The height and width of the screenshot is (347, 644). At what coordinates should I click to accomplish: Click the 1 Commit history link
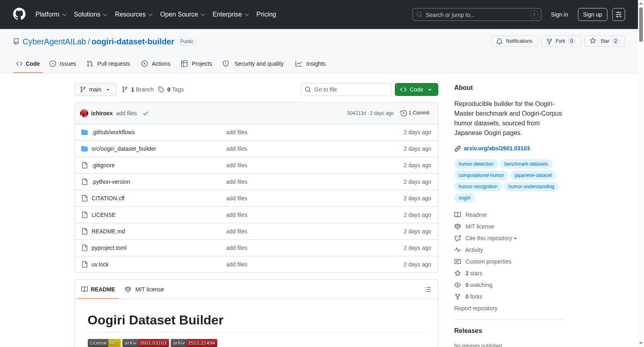[415, 113]
